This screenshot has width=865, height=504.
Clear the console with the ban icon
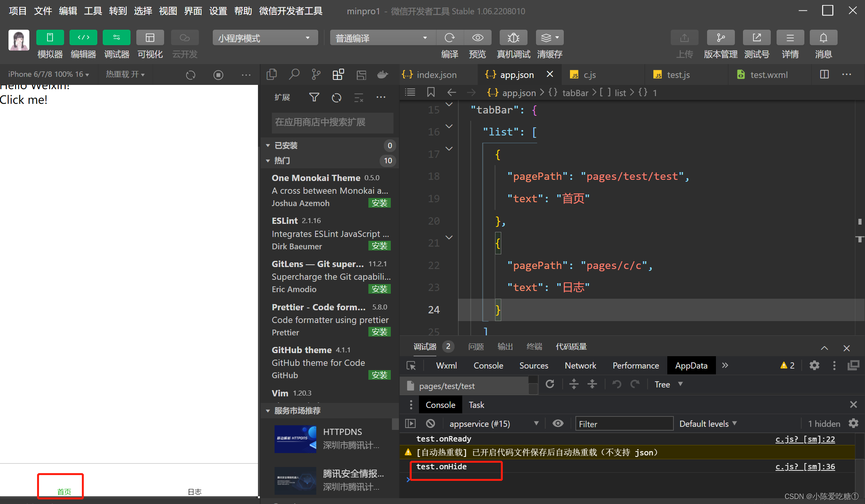(431, 424)
